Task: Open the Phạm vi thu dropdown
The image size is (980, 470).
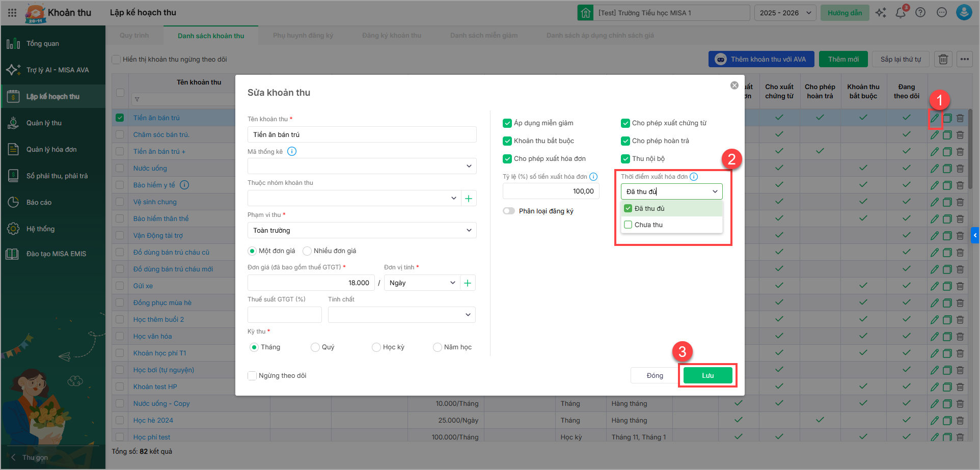Action: (362, 230)
